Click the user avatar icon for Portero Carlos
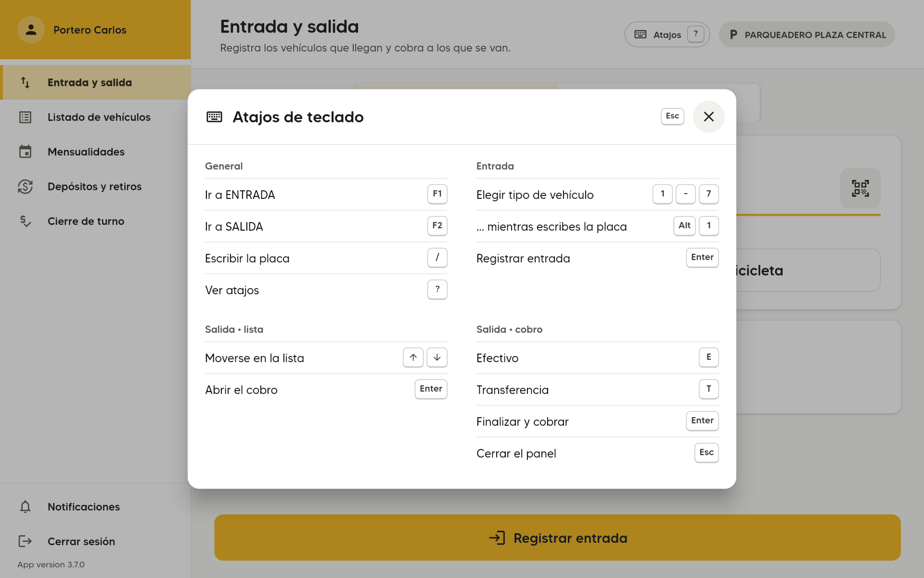 31,30
